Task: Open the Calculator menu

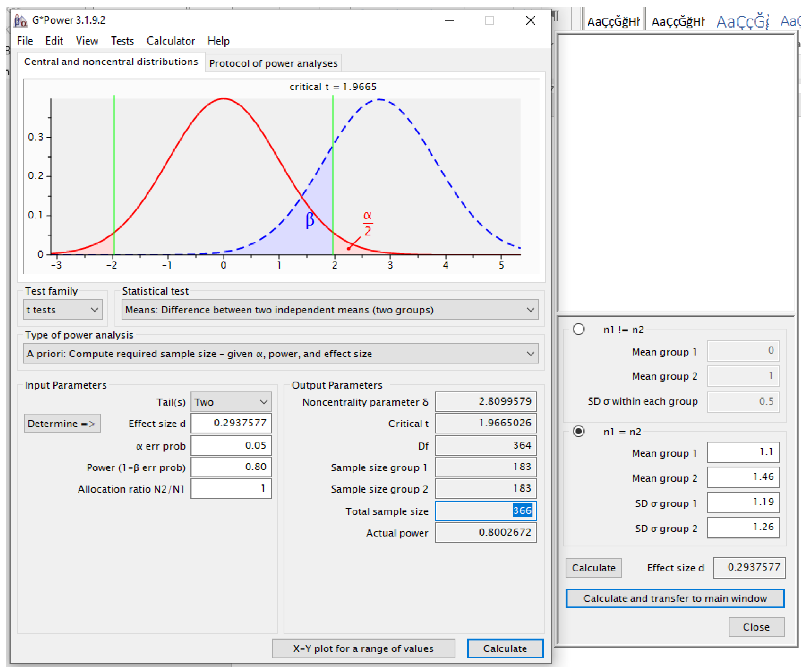Action: click(x=171, y=41)
